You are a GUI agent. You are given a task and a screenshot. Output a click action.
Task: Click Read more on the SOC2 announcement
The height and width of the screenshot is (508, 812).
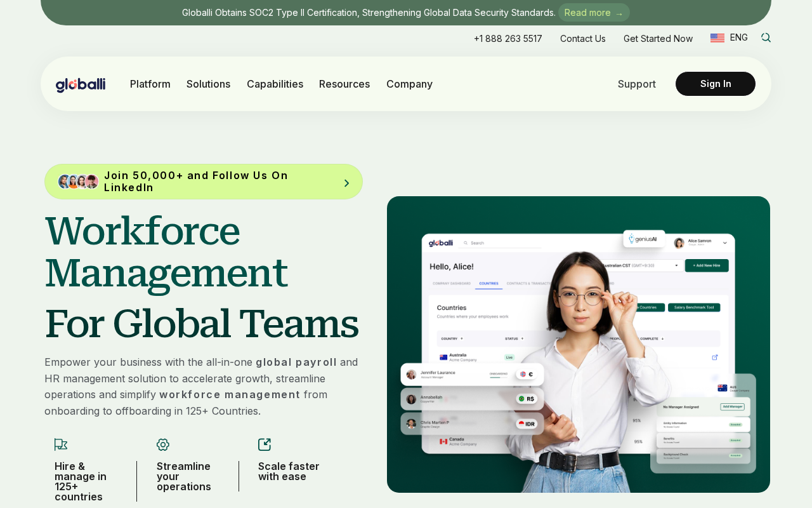point(594,13)
